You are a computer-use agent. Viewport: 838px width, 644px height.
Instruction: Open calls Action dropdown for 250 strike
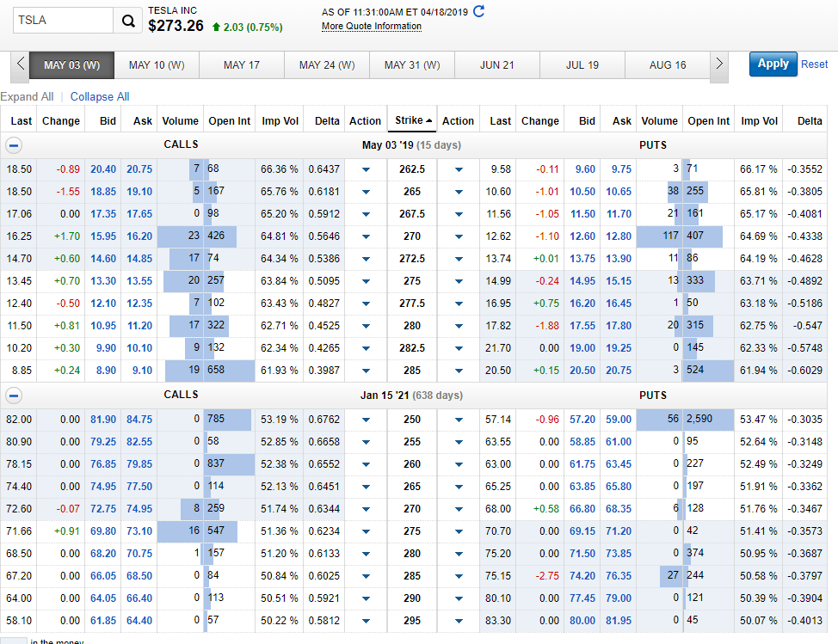coord(366,420)
